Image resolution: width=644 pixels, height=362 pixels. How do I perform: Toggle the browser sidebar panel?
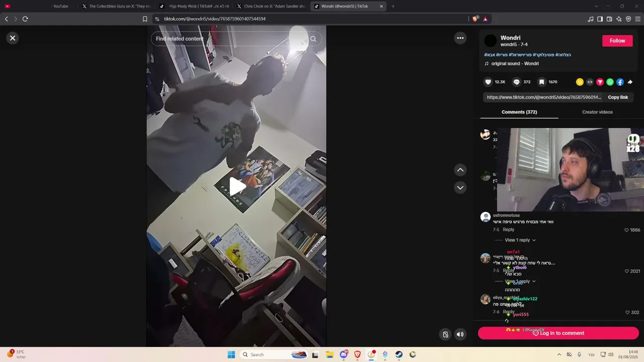click(x=600, y=19)
